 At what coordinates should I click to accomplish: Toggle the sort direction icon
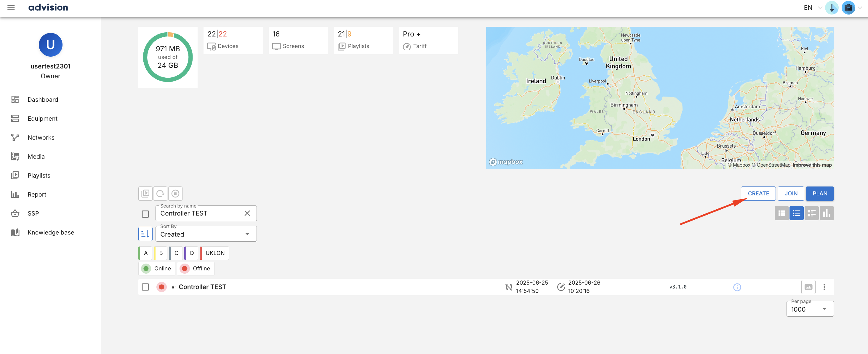[x=145, y=234]
